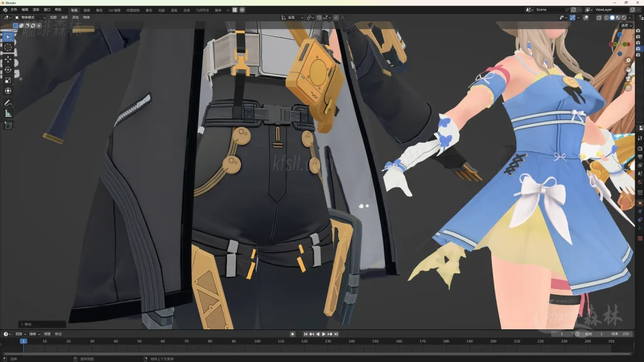The height and width of the screenshot is (362, 644).
Task: Open the viewport options dropdown at top right
Action: click(x=626, y=25)
